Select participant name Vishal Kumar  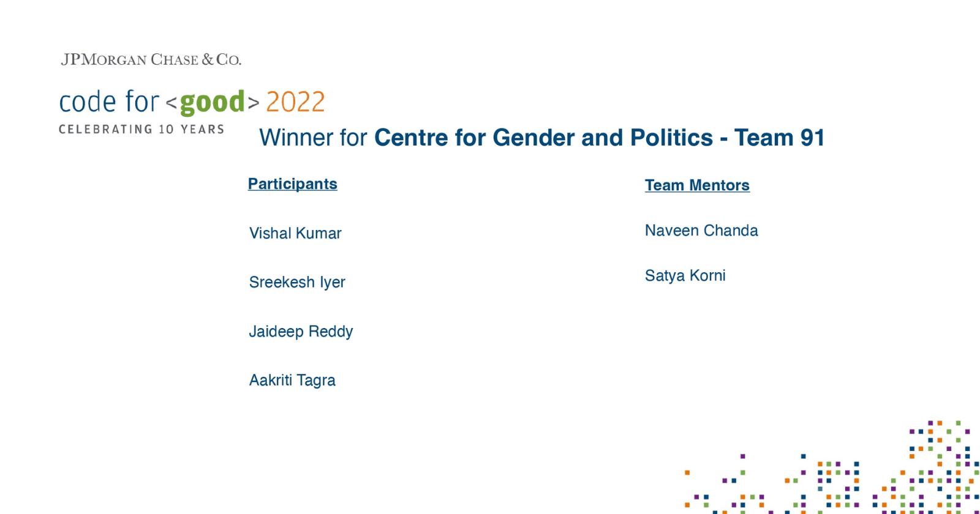[295, 233]
